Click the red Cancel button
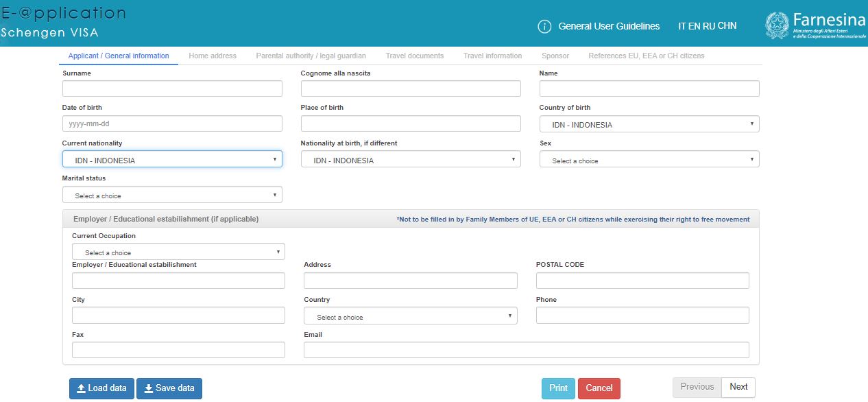Screen dimensions: 868x402 click(599, 388)
